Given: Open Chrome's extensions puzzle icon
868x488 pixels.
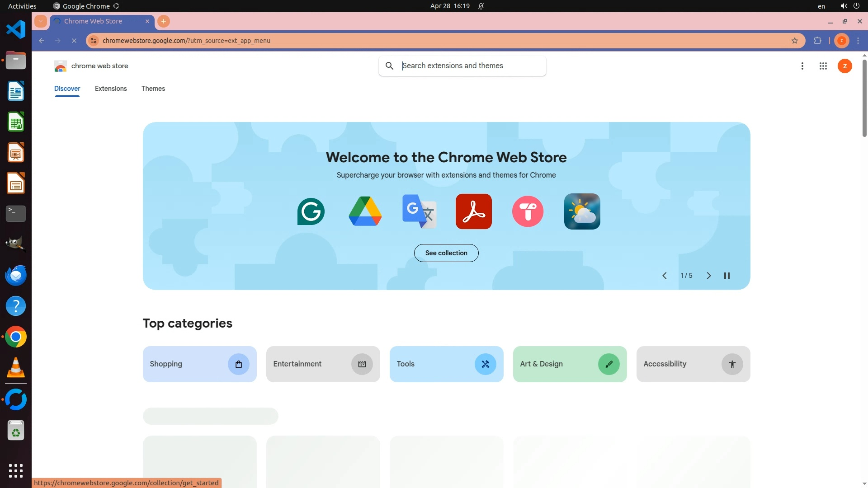Looking at the screenshot, I should tap(817, 41).
